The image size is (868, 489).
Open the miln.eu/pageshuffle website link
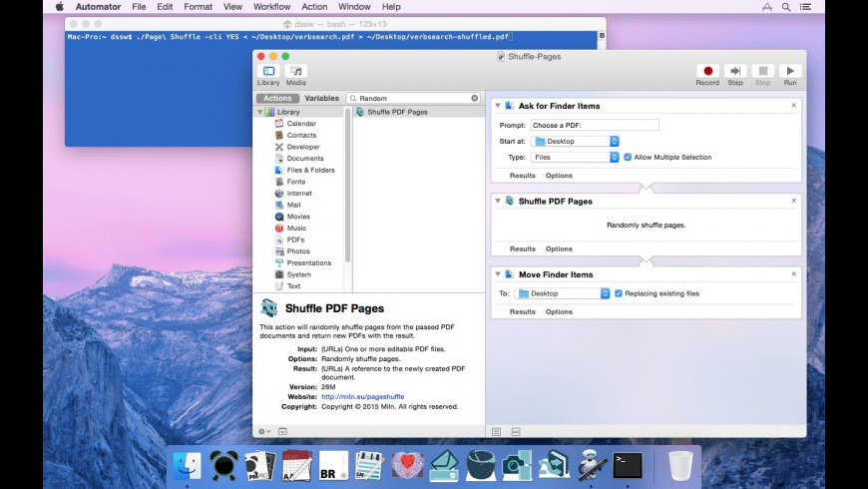tap(362, 396)
